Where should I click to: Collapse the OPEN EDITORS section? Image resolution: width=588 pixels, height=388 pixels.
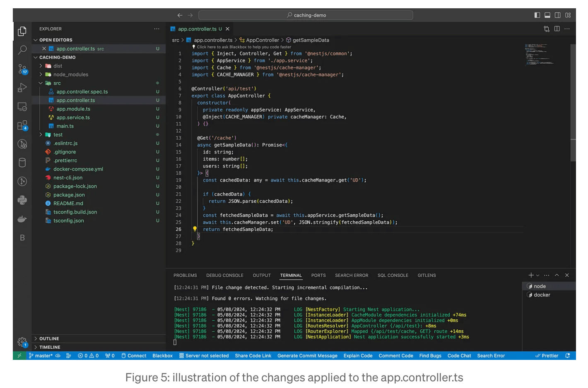(x=99, y=40)
